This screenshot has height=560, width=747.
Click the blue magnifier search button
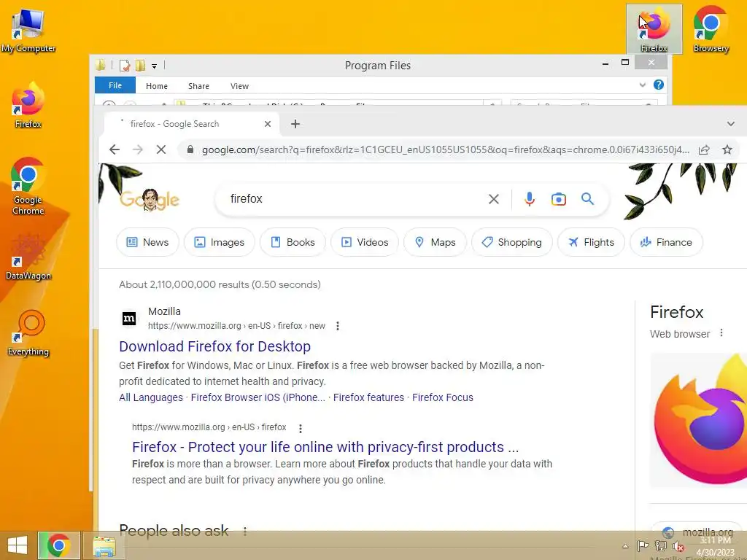tap(587, 199)
